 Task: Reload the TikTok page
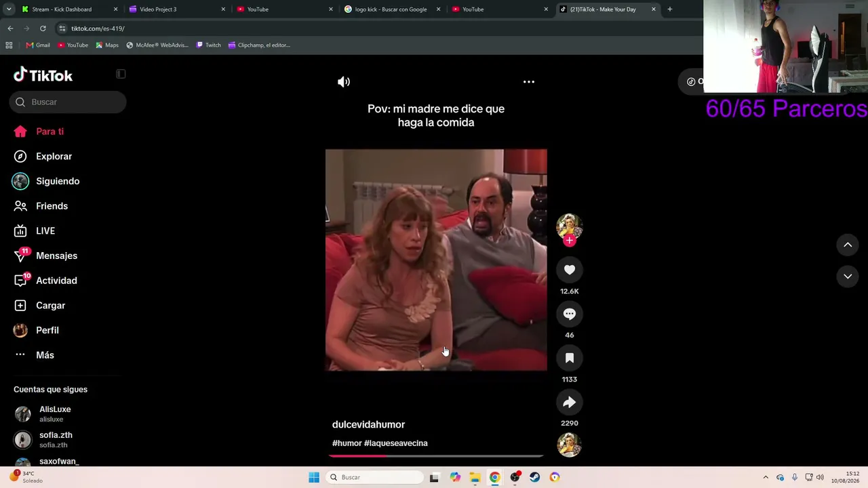click(x=43, y=28)
